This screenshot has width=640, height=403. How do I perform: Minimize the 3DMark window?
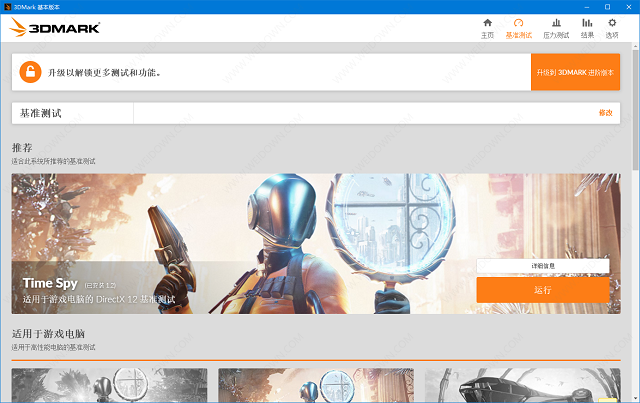[x=587, y=7]
